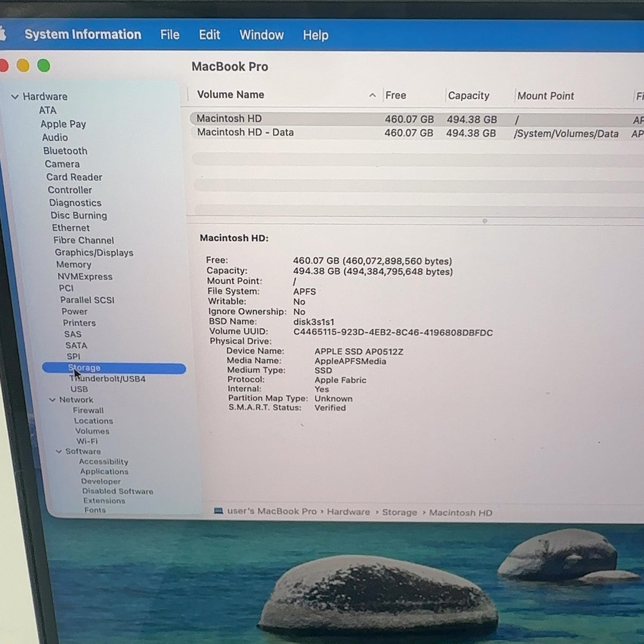Sort volumes by the Free column header

(x=396, y=95)
